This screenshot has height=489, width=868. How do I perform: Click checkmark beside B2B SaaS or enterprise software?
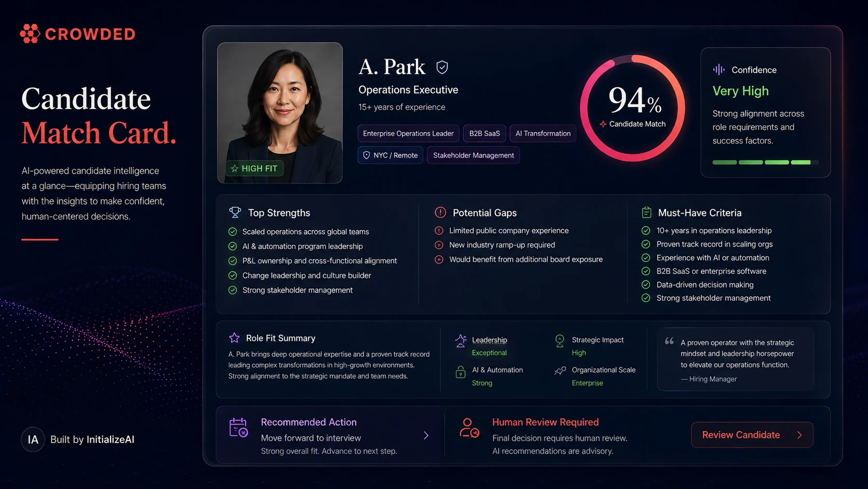646,271
